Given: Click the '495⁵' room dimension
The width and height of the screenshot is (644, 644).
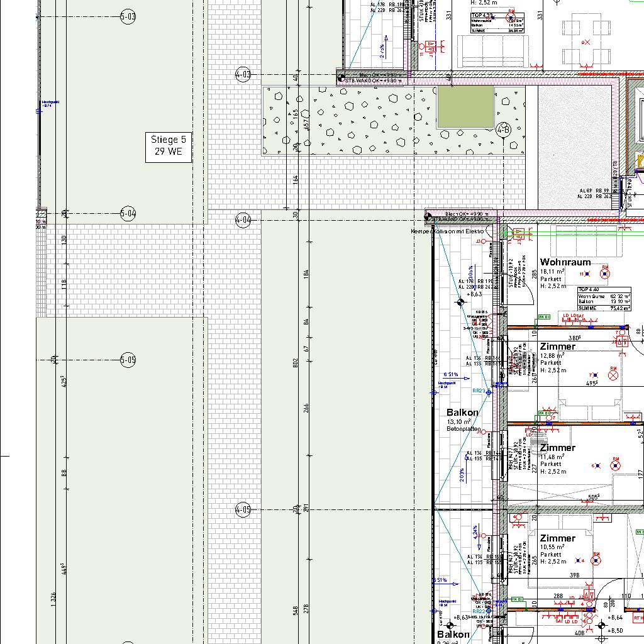Looking at the screenshot, I should [591, 383].
